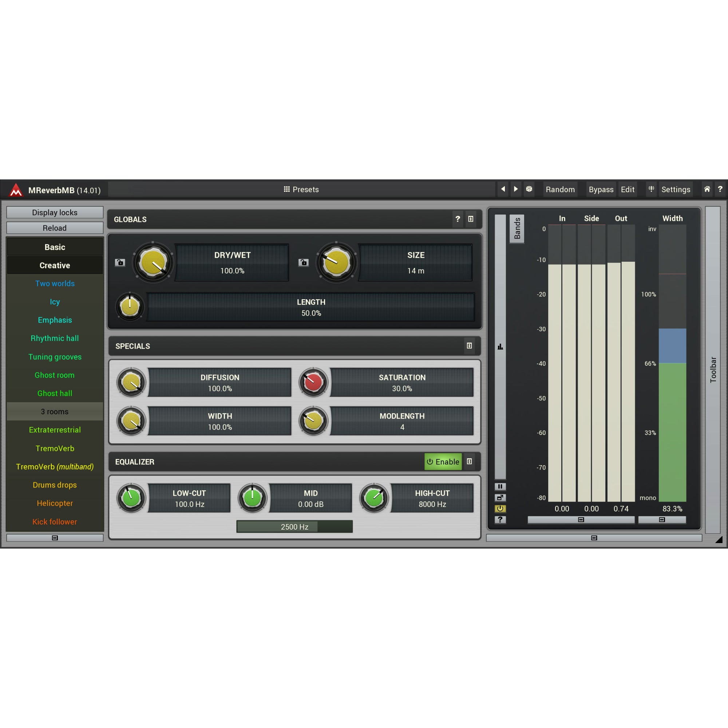Click the Reload button
This screenshot has width=728, height=728.
pos(55,228)
